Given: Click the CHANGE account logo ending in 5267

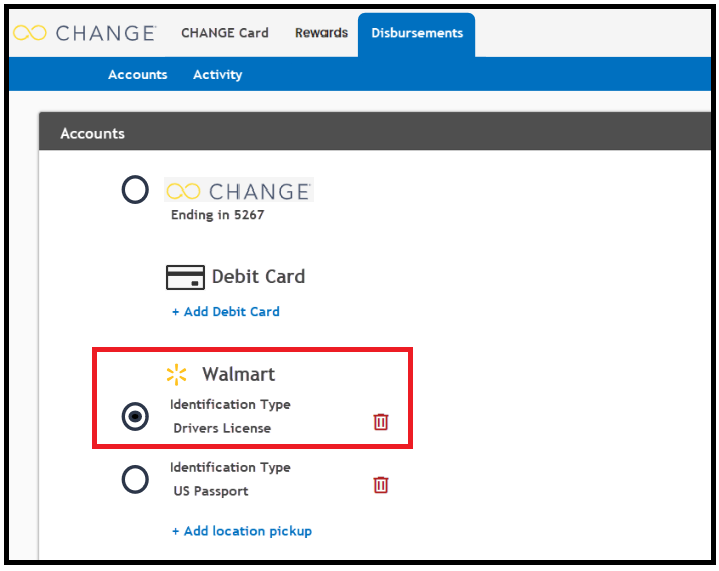Looking at the screenshot, I should coord(239,190).
